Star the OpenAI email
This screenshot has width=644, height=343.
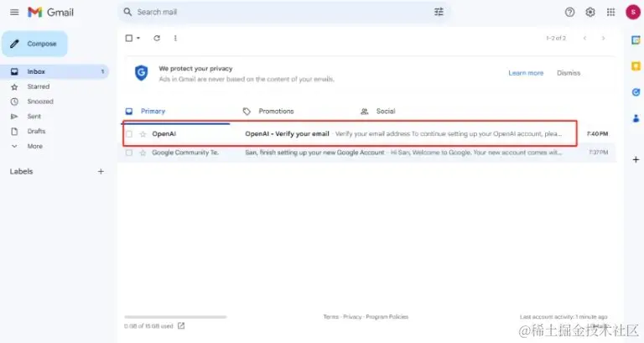[x=143, y=134]
